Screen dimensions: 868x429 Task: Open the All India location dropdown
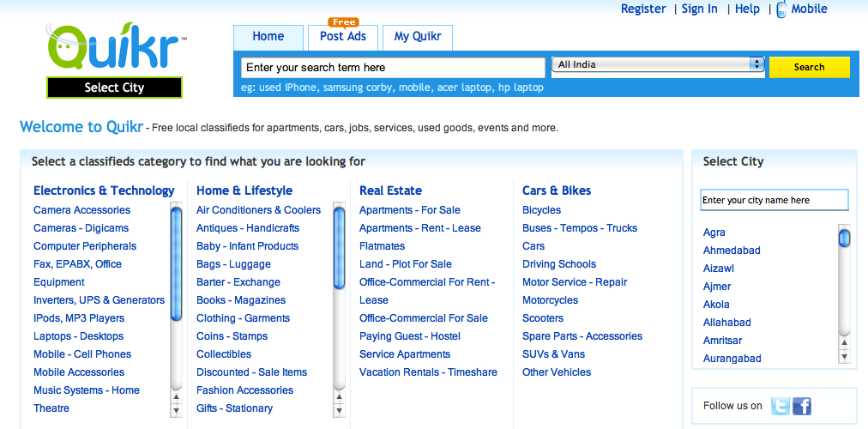click(658, 64)
